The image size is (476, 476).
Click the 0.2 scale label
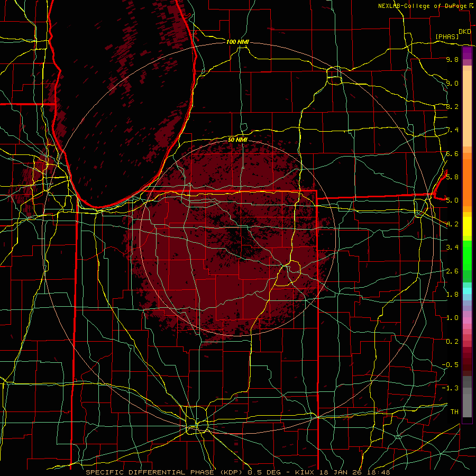[x=452, y=342]
